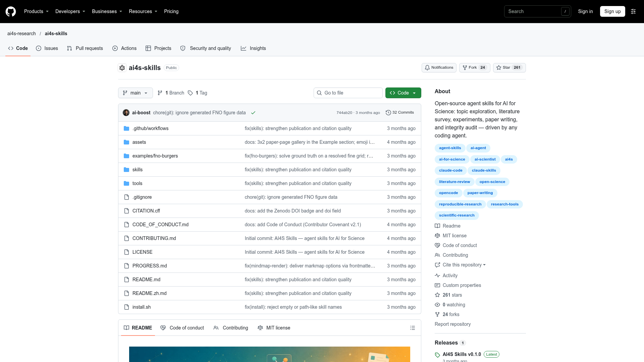
Task: Expand the green Code dropdown
Action: [x=403, y=93]
